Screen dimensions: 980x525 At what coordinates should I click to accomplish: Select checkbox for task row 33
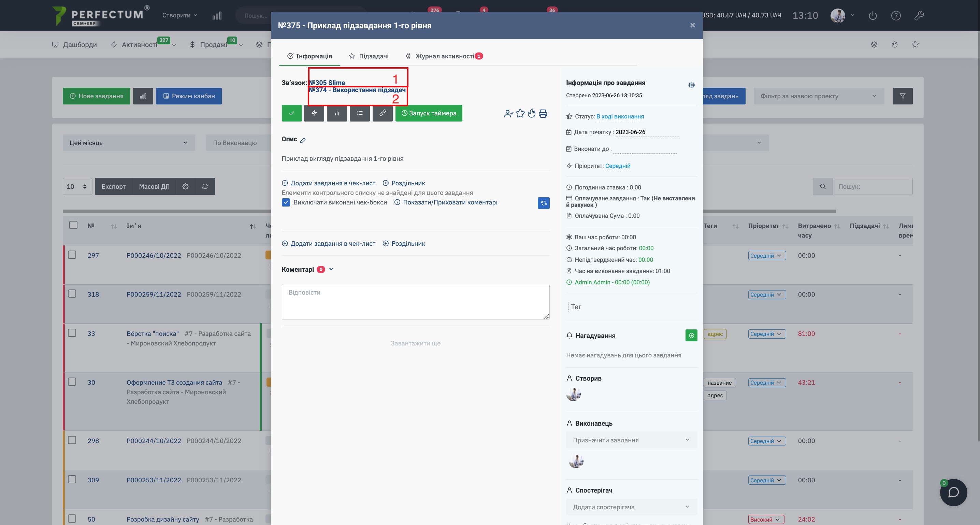coord(72,333)
